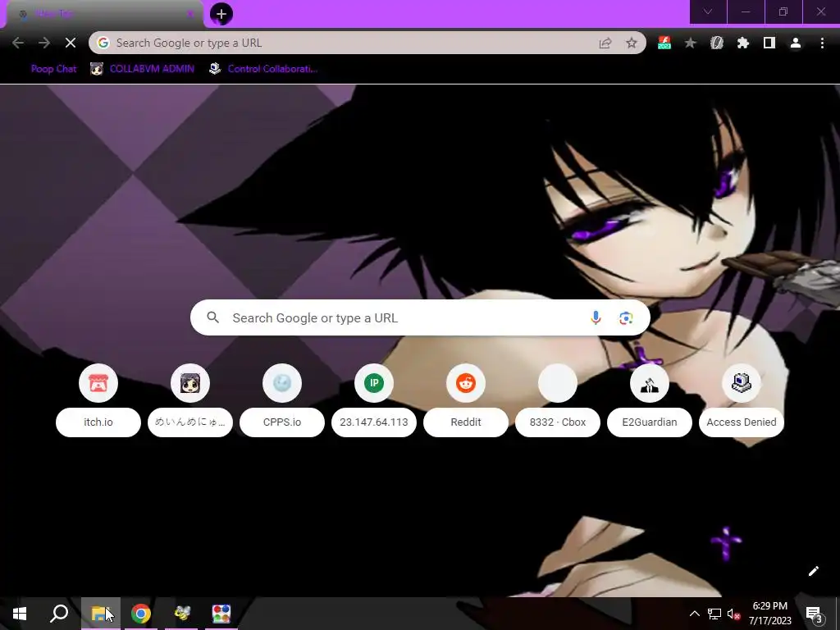This screenshot has height=630, width=840.
Task: Open the itch.io shortcut
Action: pos(98,400)
